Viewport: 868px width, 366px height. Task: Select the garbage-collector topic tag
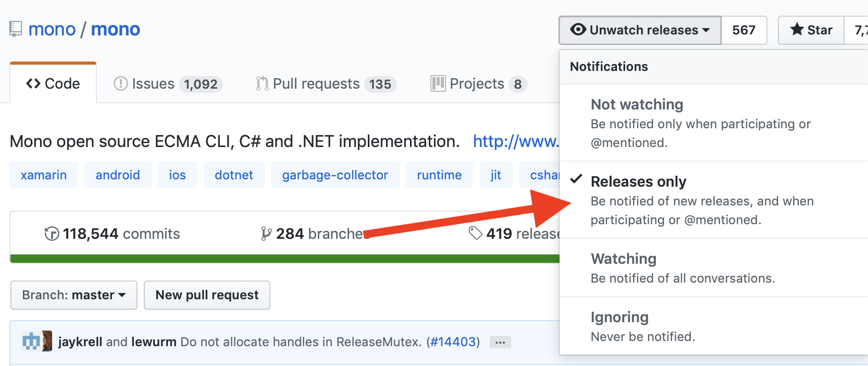pos(335,175)
